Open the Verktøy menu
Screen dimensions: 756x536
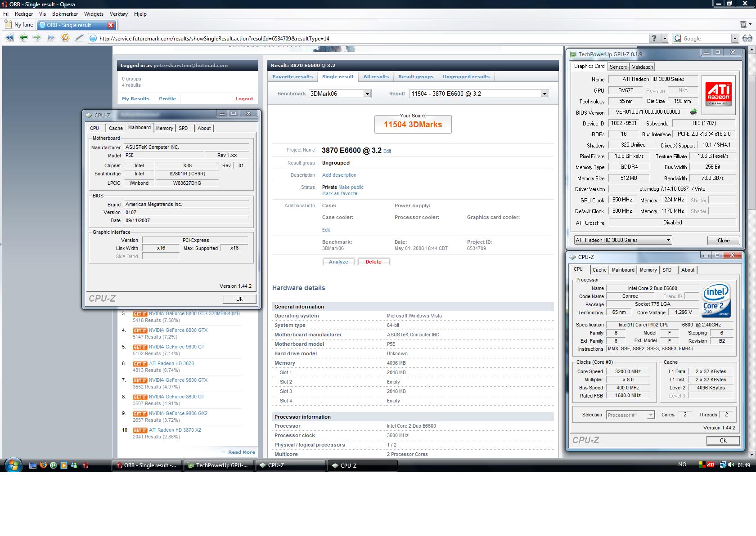pos(119,14)
